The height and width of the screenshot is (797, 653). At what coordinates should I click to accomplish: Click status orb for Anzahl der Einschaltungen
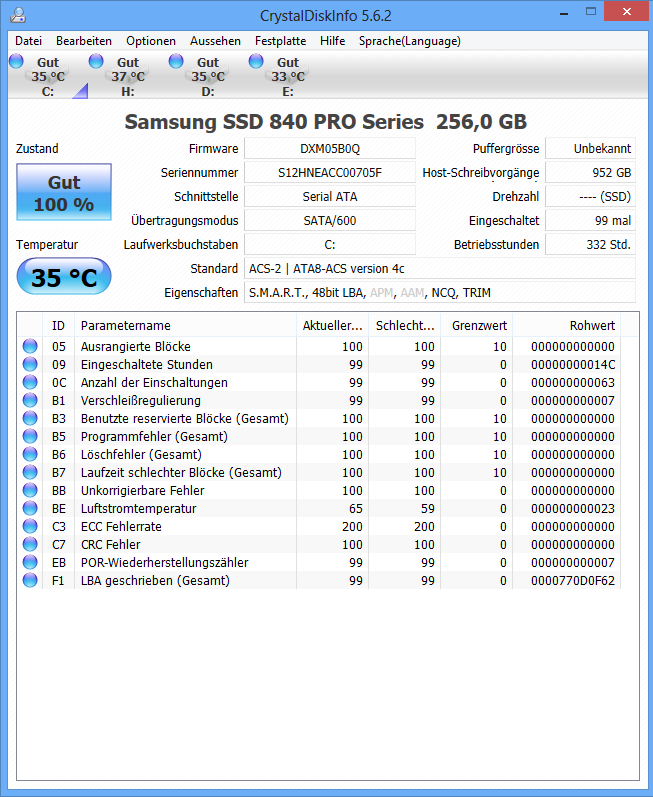pos(30,382)
